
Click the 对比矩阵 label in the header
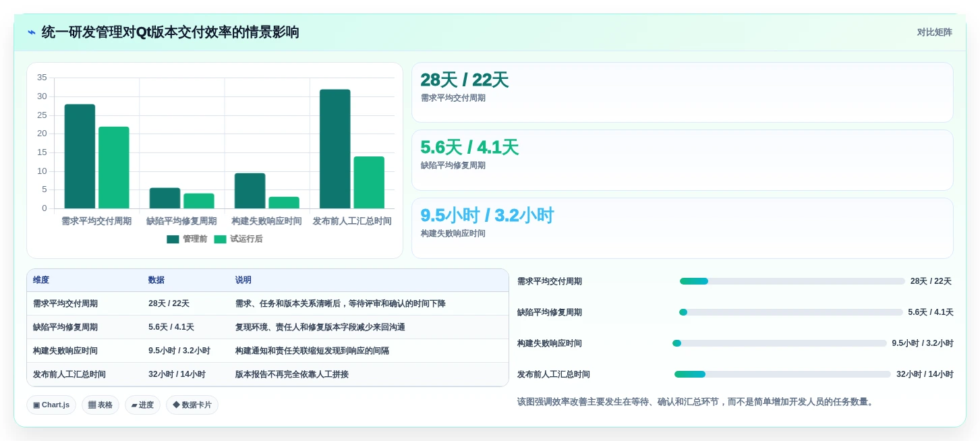pyautogui.click(x=934, y=32)
